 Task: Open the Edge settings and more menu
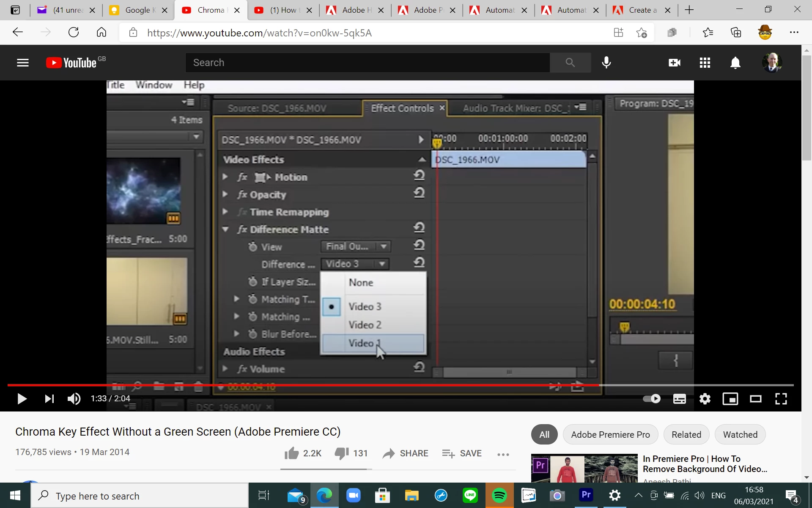coord(794,32)
